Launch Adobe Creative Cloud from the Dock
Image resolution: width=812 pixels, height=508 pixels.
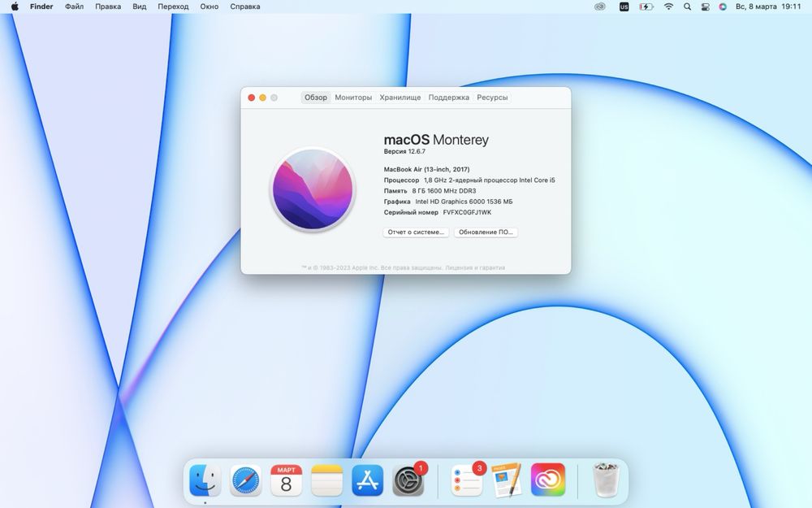548,480
